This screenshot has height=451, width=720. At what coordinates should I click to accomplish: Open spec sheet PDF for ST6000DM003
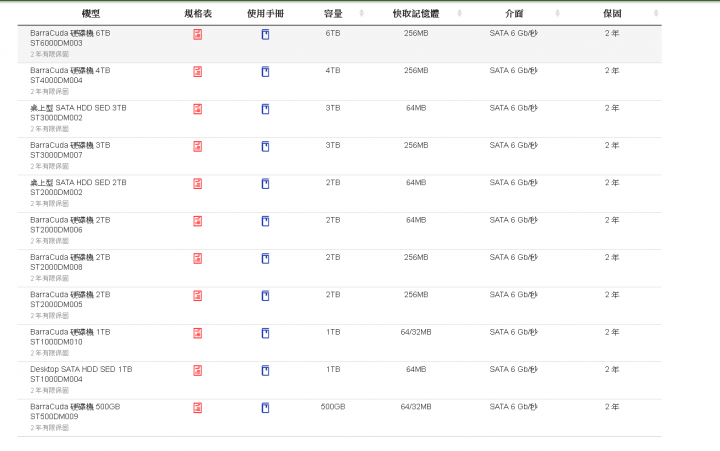coord(197,34)
